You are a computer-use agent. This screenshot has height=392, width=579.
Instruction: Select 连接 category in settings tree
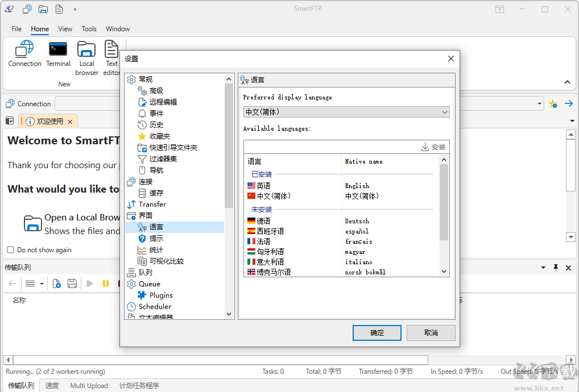(x=145, y=182)
